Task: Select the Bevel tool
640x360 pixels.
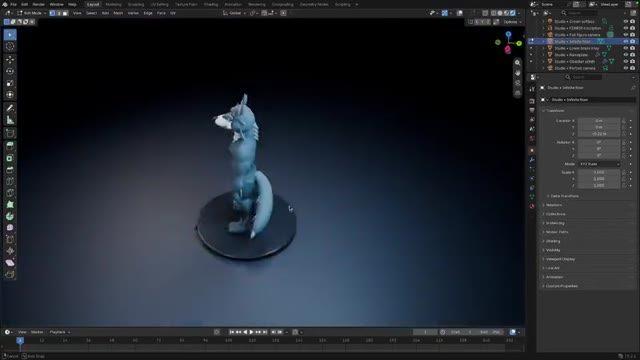Action: 10,170
